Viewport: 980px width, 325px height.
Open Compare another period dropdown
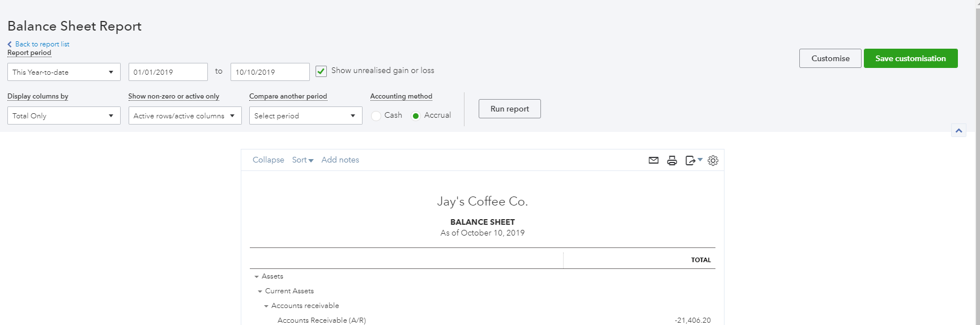pyautogui.click(x=305, y=116)
